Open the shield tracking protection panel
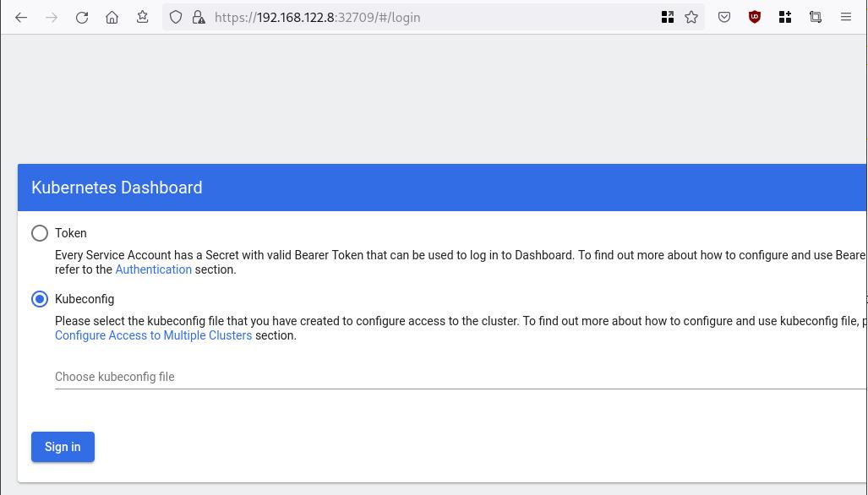868x495 pixels. click(x=176, y=17)
